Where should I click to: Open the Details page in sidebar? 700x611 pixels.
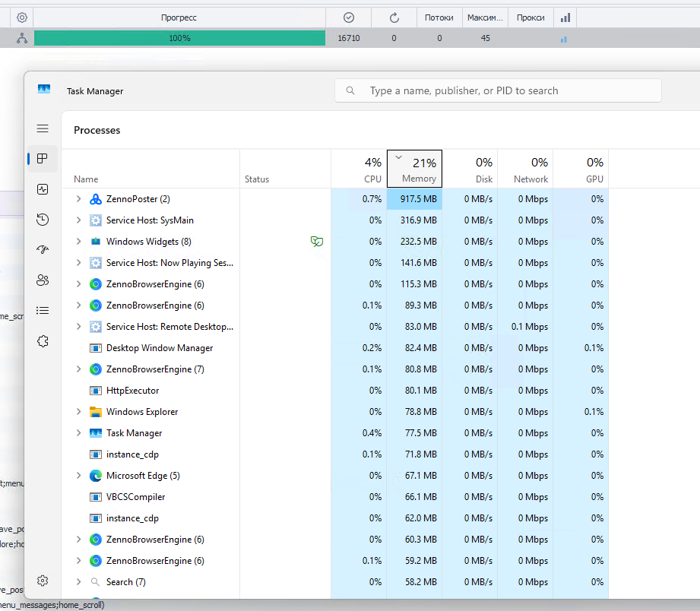coord(43,311)
